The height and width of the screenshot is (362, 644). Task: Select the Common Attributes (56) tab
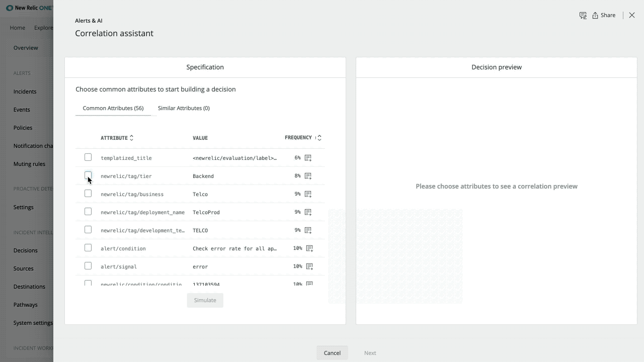click(x=113, y=108)
